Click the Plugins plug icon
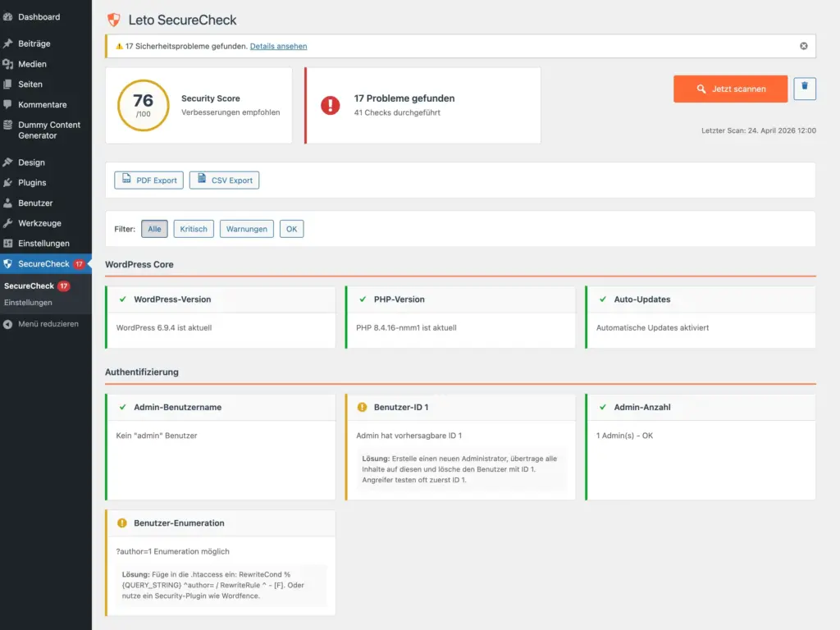840x630 pixels. 7,183
